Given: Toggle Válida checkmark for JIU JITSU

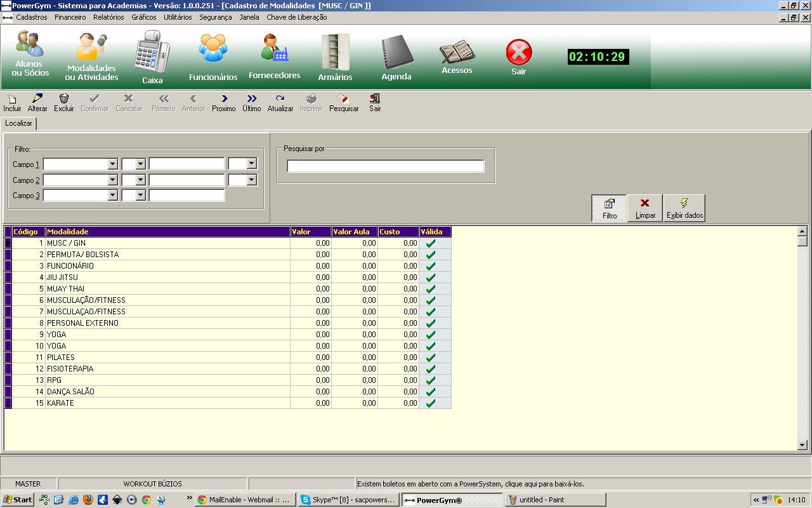Looking at the screenshot, I should pyautogui.click(x=431, y=277).
